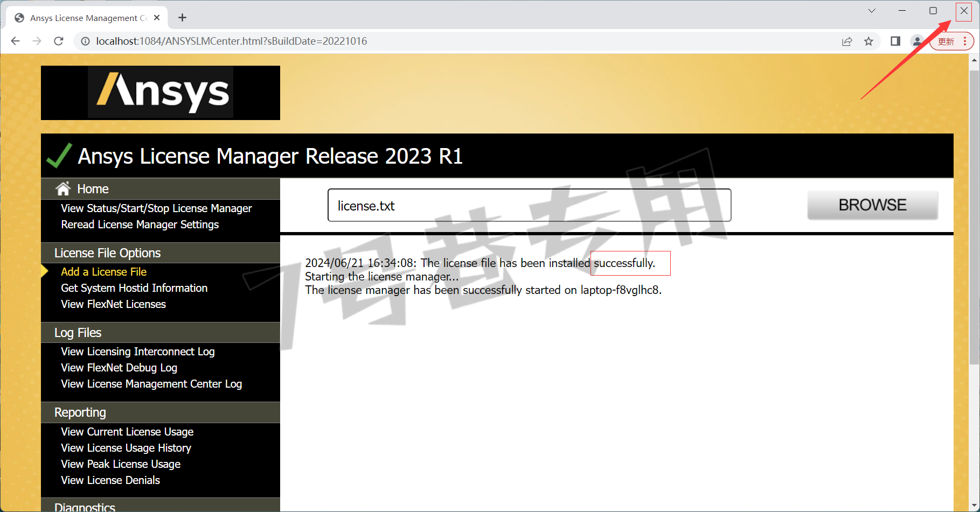Open View Peak License Usage
This screenshot has width=980, height=512.
[121, 464]
